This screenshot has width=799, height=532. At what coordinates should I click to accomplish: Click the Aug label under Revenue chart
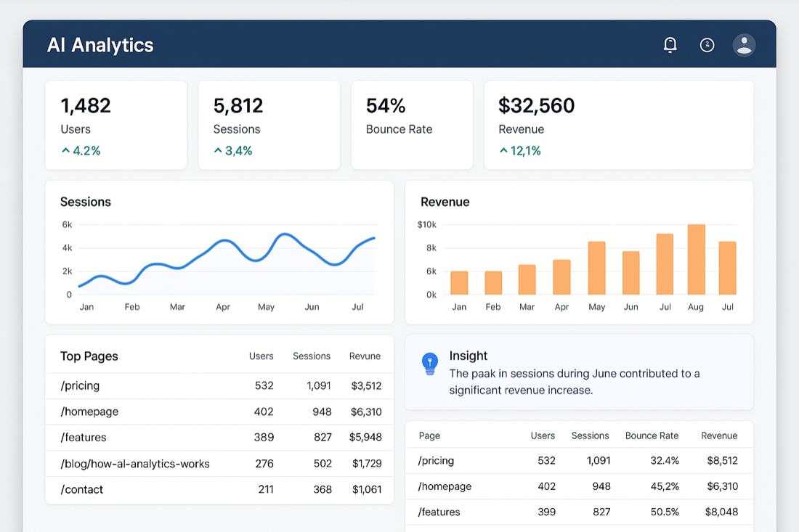pyautogui.click(x=696, y=307)
